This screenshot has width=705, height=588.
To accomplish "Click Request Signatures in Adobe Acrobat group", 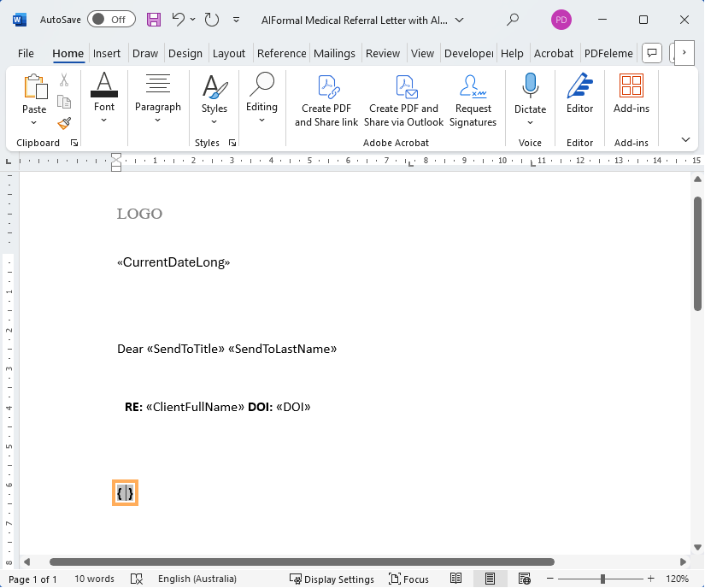I will point(473,101).
